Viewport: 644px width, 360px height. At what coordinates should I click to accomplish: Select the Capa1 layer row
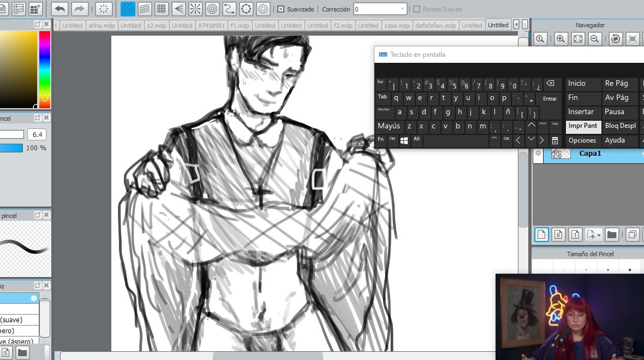[x=588, y=154]
